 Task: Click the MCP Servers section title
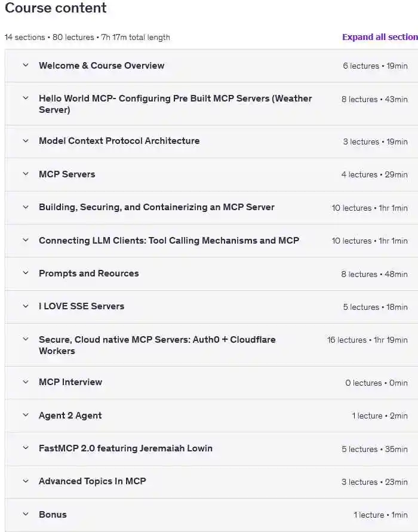click(x=67, y=174)
